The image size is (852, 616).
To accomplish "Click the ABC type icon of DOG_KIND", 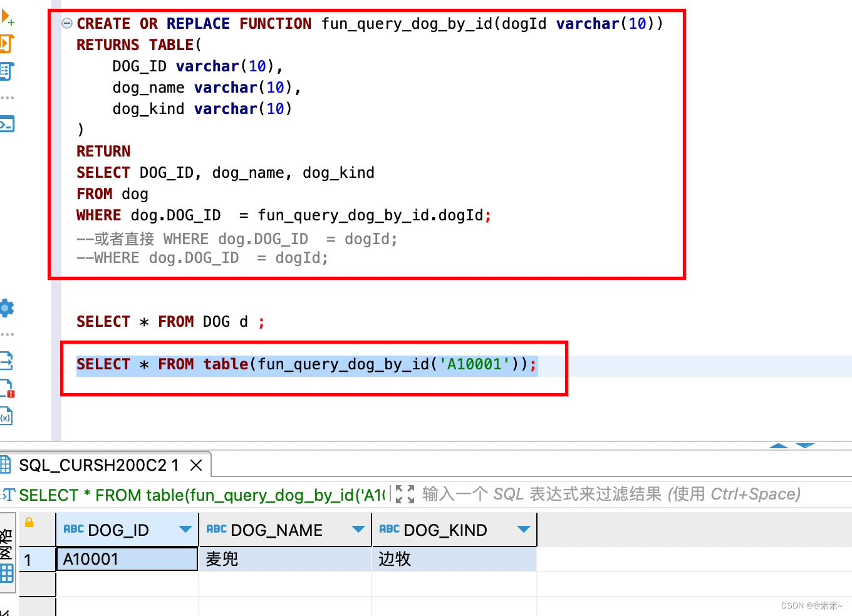I will (x=389, y=529).
